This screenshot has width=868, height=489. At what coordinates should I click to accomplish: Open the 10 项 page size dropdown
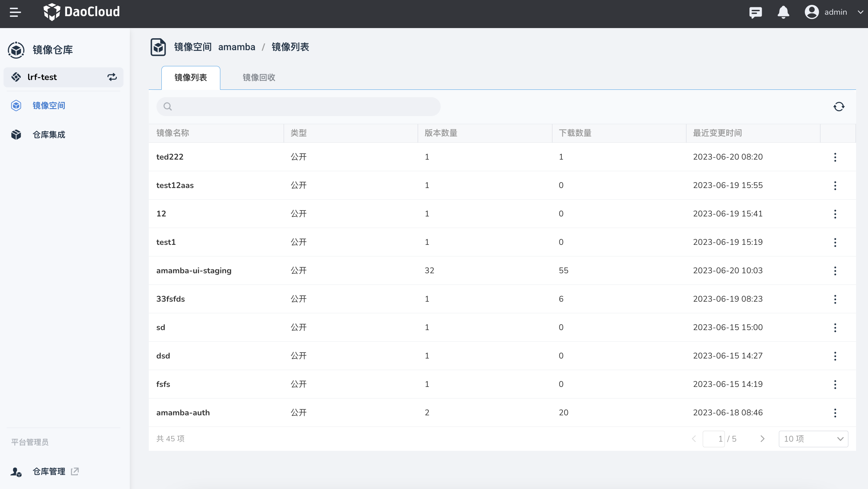point(813,439)
